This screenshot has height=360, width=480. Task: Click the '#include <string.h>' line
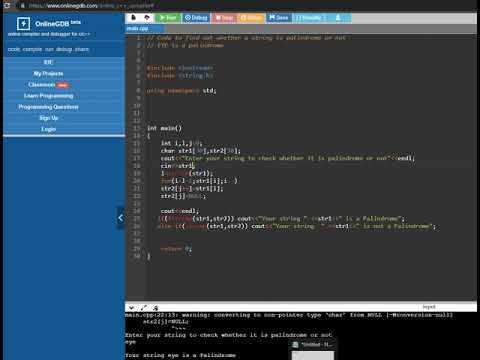[180, 76]
